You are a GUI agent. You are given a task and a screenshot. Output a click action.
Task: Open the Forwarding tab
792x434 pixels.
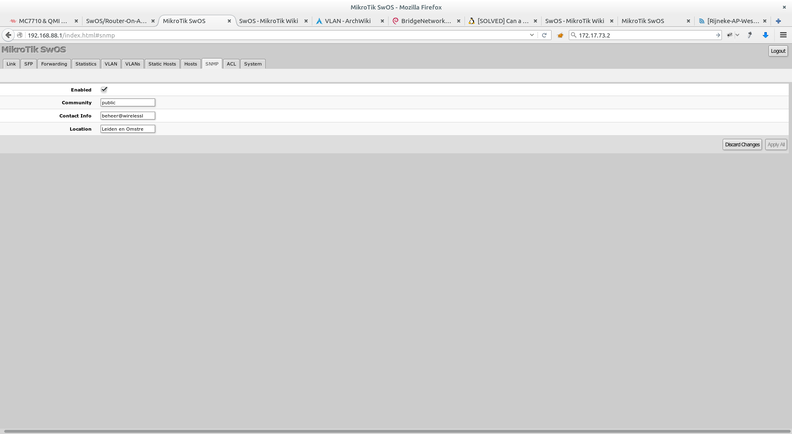(x=54, y=64)
